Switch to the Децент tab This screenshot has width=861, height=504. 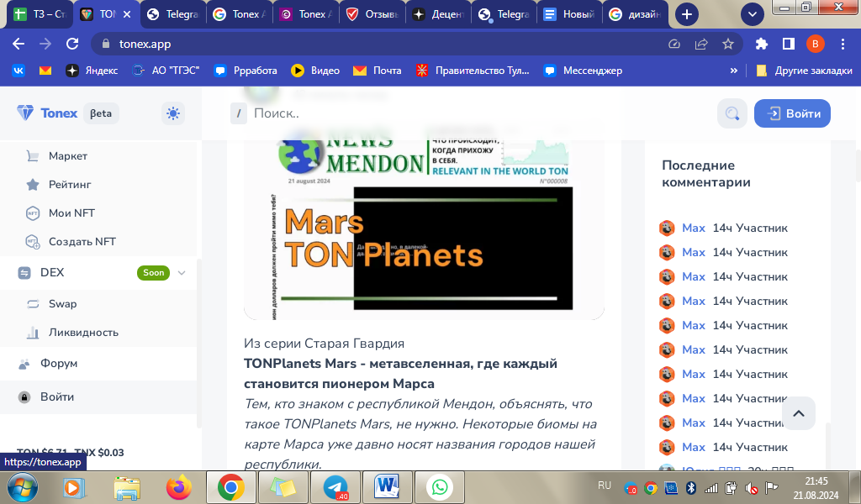tap(438, 14)
